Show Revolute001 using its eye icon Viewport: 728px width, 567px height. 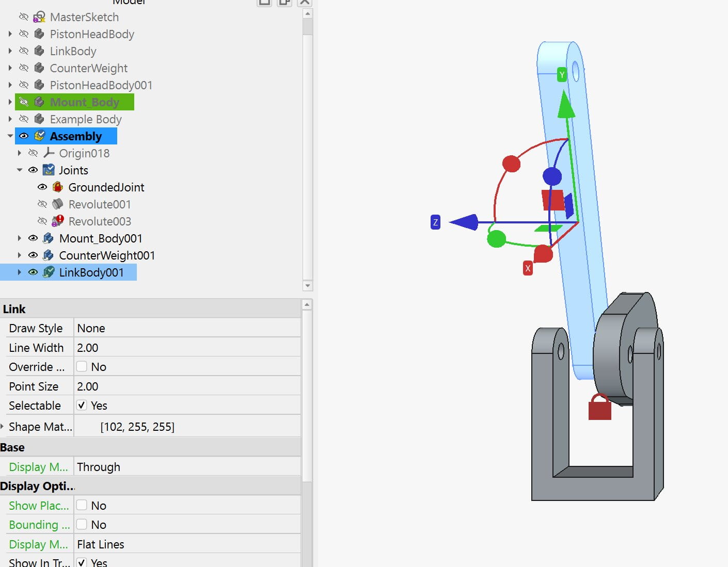click(42, 204)
